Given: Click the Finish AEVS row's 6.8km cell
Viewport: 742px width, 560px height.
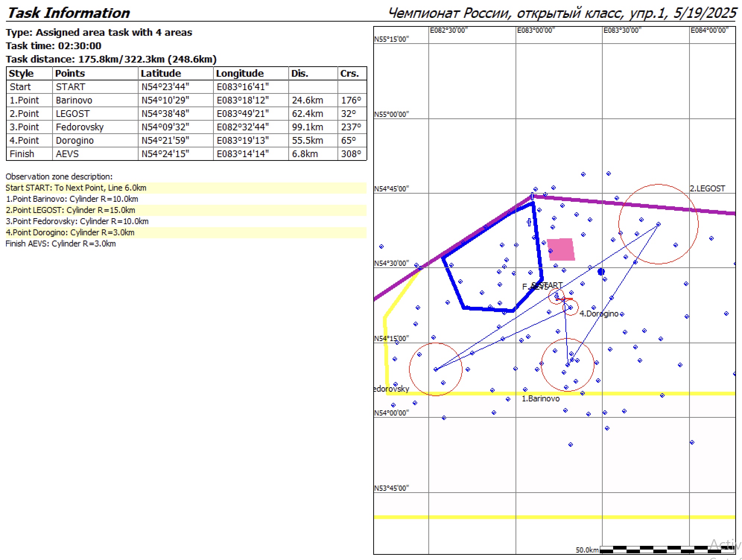Looking at the screenshot, I should (x=305, y=154).
